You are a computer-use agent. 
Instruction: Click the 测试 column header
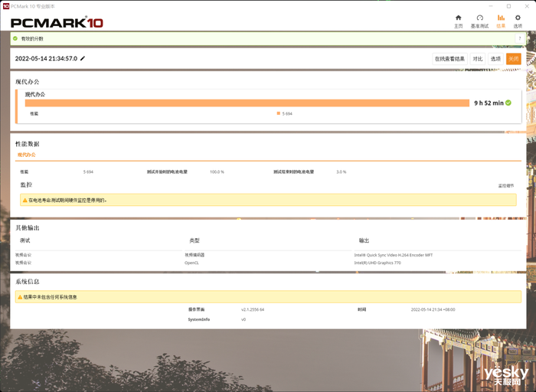25,240
